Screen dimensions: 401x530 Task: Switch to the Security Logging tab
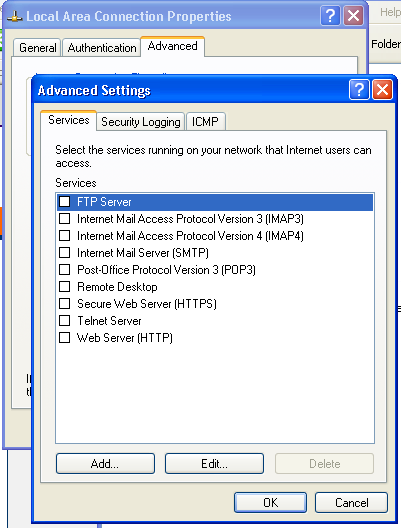point(141,122)
